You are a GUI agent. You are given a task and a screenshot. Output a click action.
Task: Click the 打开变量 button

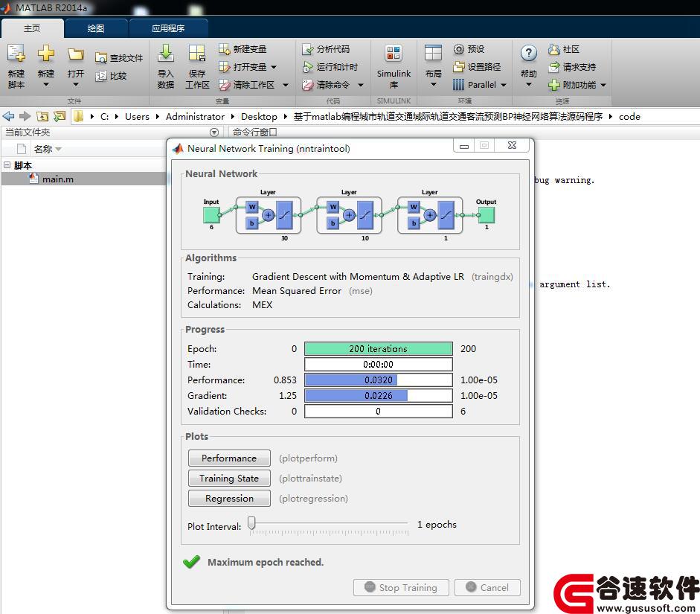[243, 67]
